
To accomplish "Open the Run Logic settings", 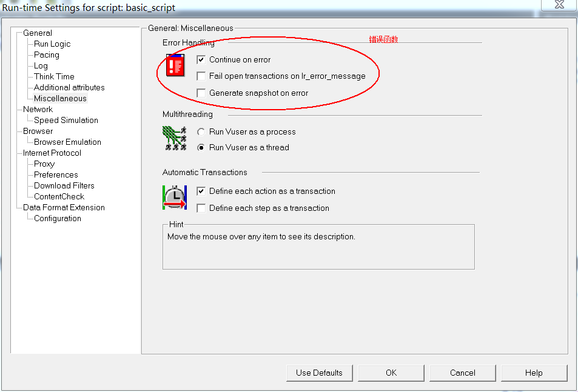I will pos(52,44).
